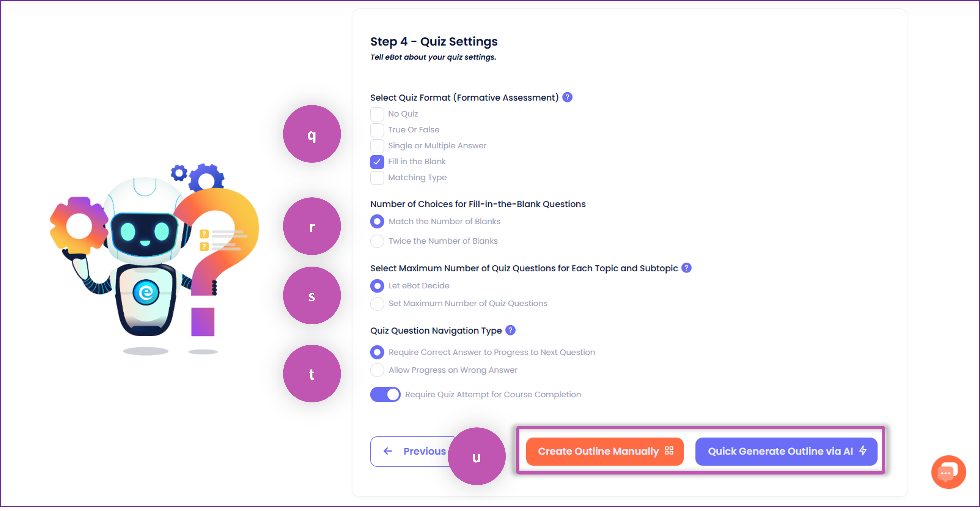Open help icon beside Maximum Number of Quiz Questions
The image size is (980, 511).
point(686,268)
